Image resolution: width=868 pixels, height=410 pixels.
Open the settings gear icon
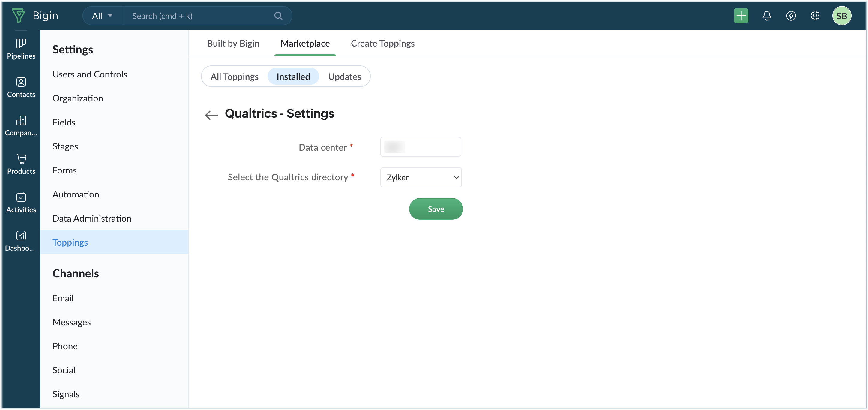coord(815,16)
